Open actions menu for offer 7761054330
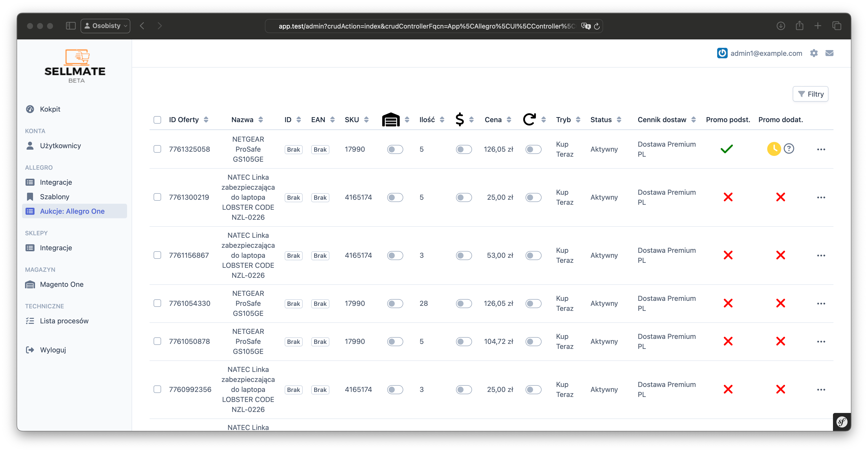 821,303
